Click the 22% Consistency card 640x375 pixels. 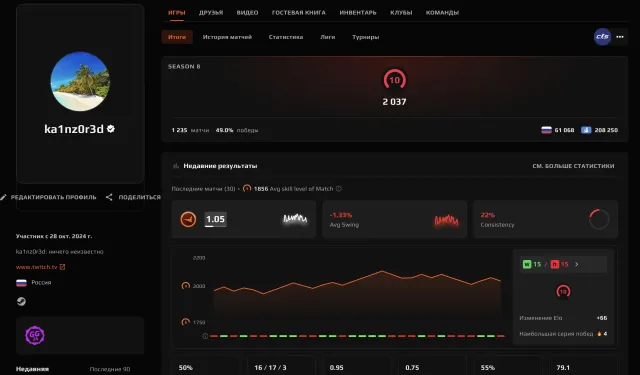(545, 219)
